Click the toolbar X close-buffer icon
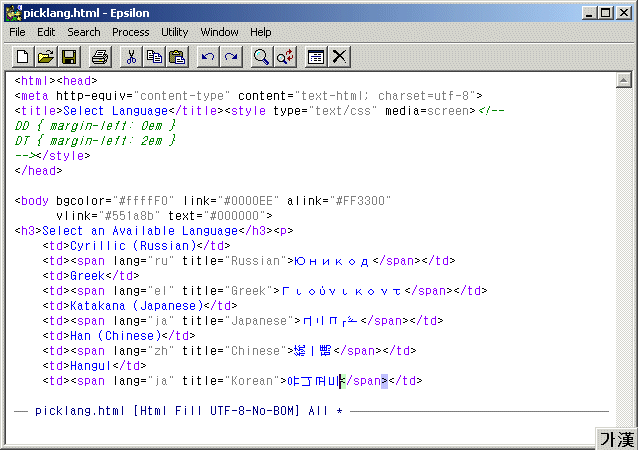The width and height of the screenshot is (638, 450). tap(339, 57)
